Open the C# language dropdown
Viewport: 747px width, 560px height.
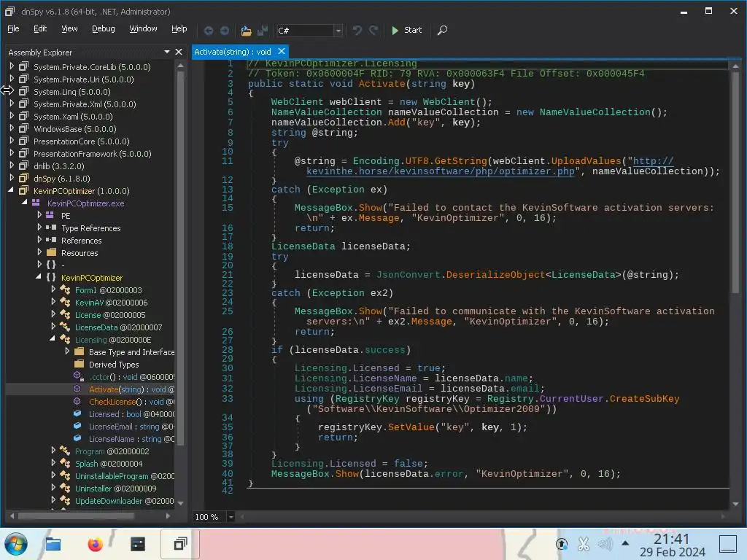click(338, 31)
